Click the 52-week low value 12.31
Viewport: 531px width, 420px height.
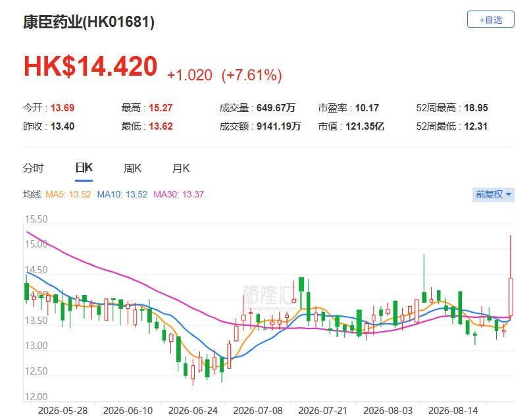click(476, 126)
